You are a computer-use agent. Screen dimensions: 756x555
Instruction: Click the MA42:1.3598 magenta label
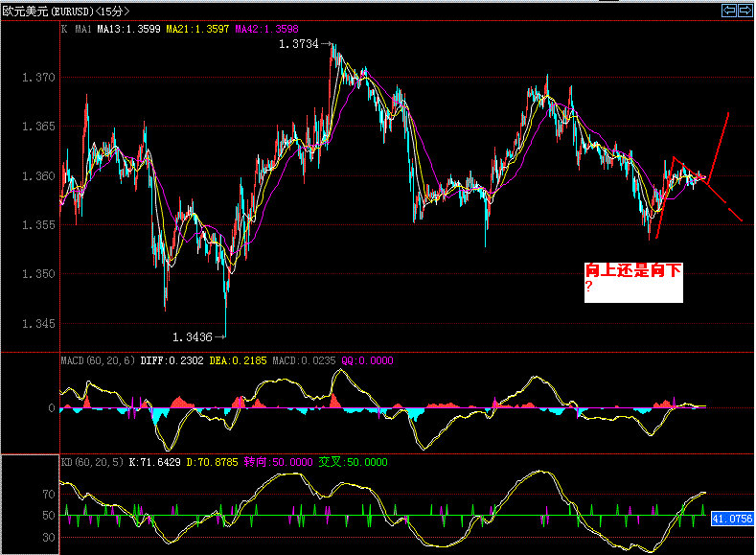click(x=266, y=29)
